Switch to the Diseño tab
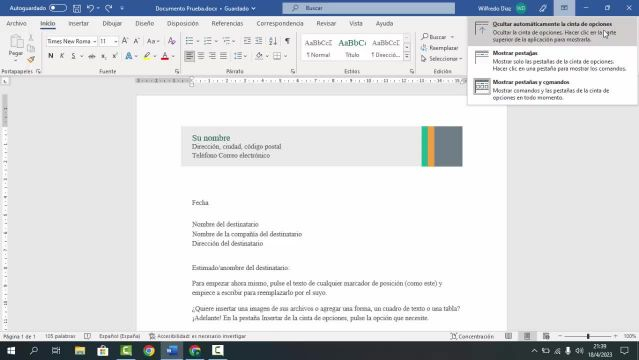This screenshot has height=360, width=639. point(145,24)
